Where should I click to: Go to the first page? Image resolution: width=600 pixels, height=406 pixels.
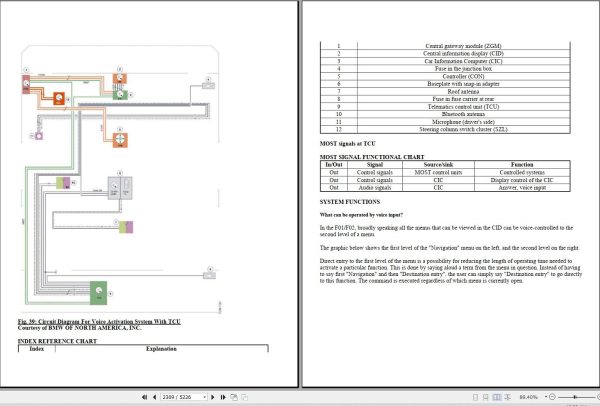[144, 397]
